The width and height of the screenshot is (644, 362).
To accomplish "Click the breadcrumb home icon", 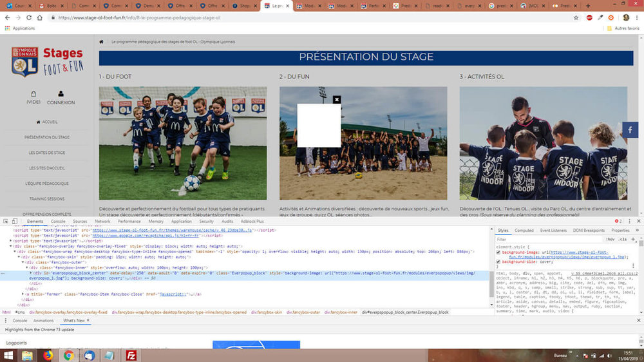I will pyautogui.click(x=102, y=42).
